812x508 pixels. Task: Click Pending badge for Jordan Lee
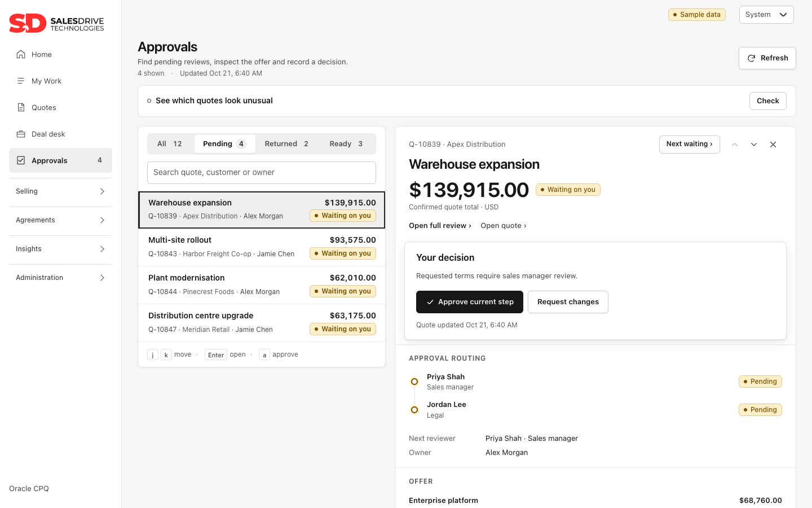click(760, 410)
